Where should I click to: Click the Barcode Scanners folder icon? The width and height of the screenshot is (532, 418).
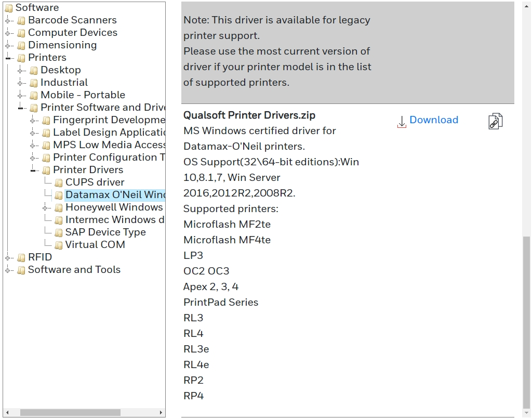(x=21, y=20)
